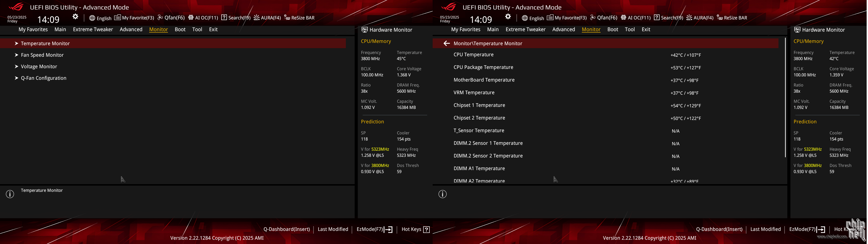868x244 pixels.
Task: Open Q-Dashboard(Insert) in left BIOS screen
Action: coord(286,229)
